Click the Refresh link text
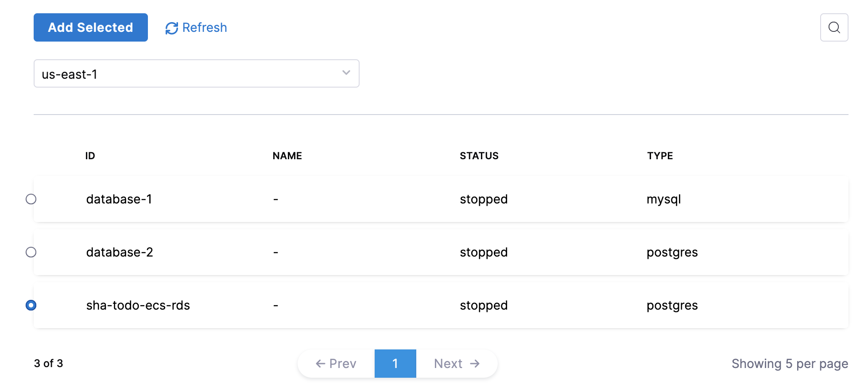The width and height of the screenshot is (868, 391). pos(205,27)
